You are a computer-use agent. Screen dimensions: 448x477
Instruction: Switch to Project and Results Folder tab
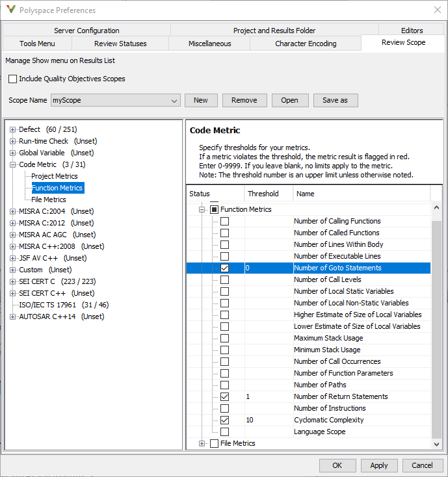[274, 31]
